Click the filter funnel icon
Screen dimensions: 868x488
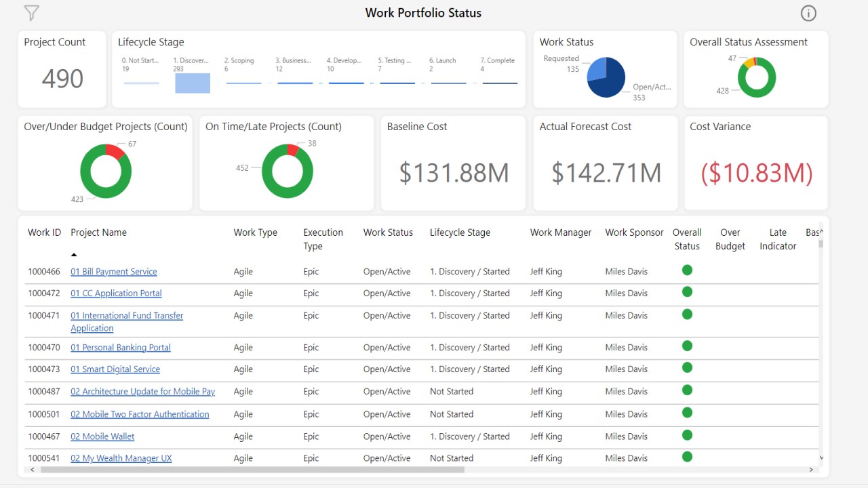31,12
